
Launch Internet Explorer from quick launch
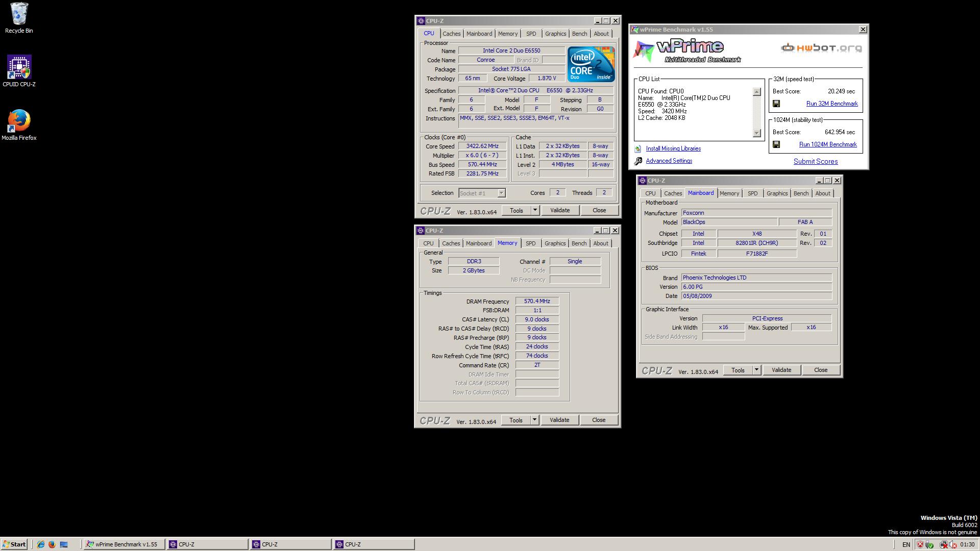40,544
